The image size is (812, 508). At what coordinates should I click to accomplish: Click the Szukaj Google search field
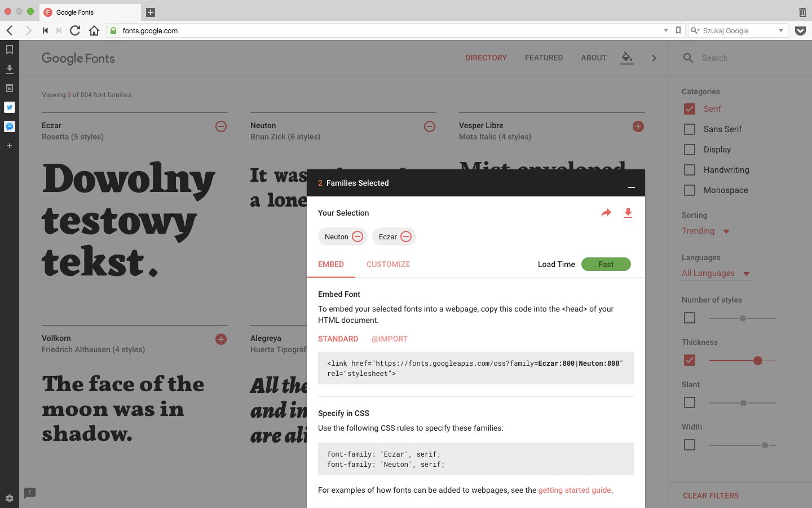(738, 30)
